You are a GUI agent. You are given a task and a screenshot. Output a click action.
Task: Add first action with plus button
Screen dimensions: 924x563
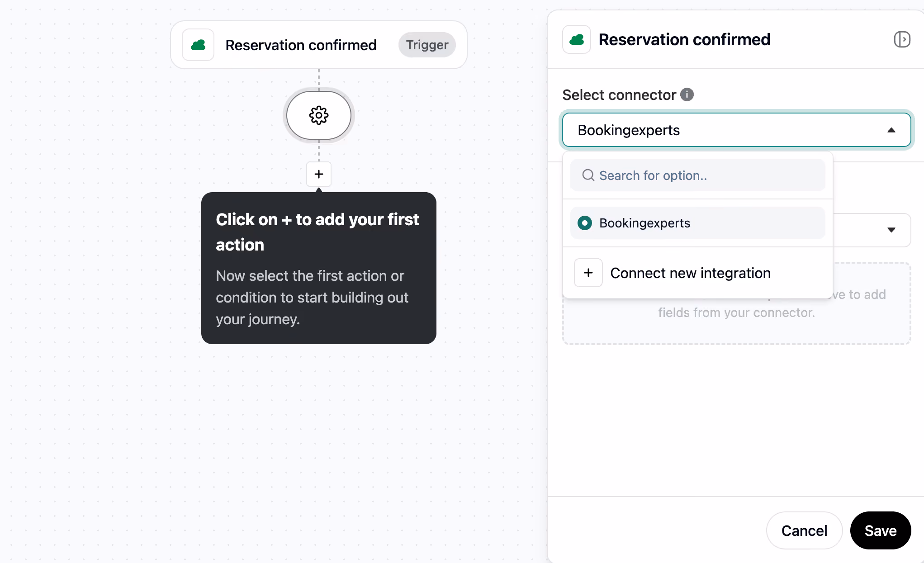[x=319, y=174]
